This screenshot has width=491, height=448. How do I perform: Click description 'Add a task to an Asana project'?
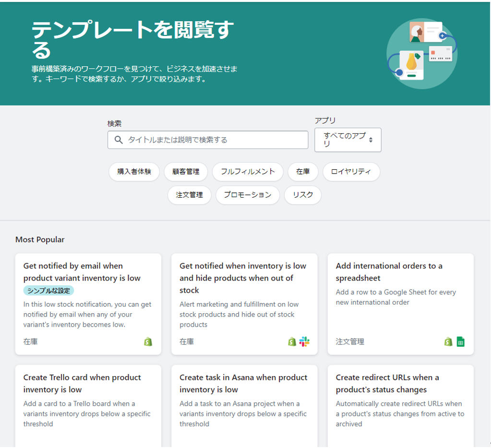[243, 413]
